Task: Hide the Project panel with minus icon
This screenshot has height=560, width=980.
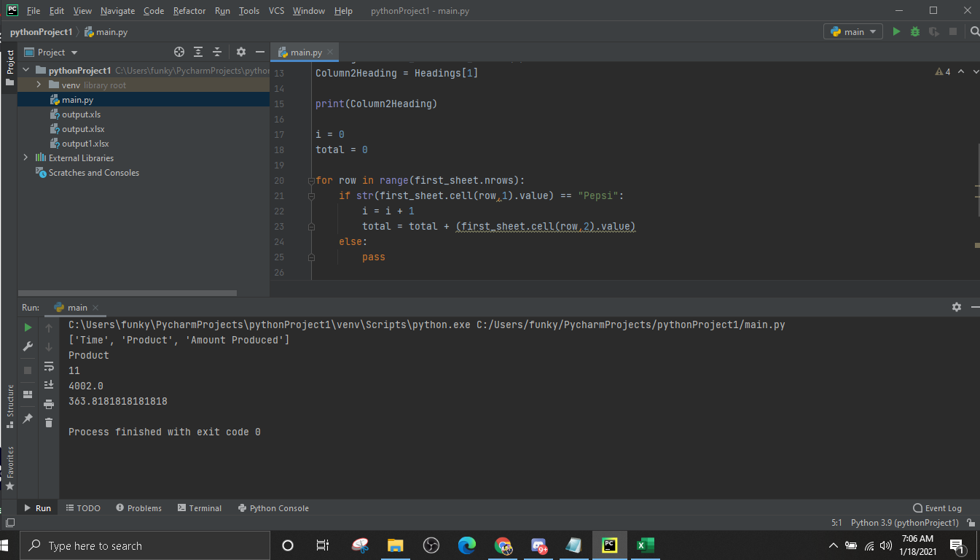Action: coord(260,52)
